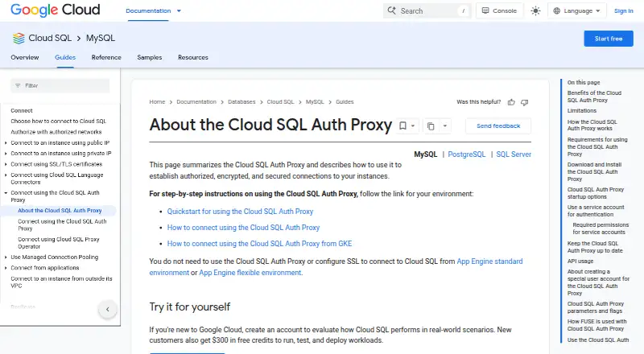Viewport: 644px width, 354px height.
Task: Expand Use Managed Connection Pooling
Action: 6,257
